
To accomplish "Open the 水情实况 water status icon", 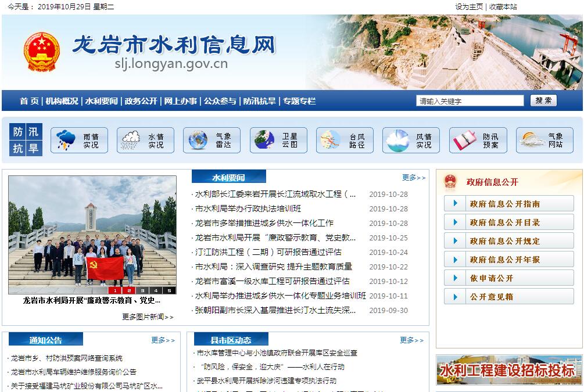I will pos(131,140).
